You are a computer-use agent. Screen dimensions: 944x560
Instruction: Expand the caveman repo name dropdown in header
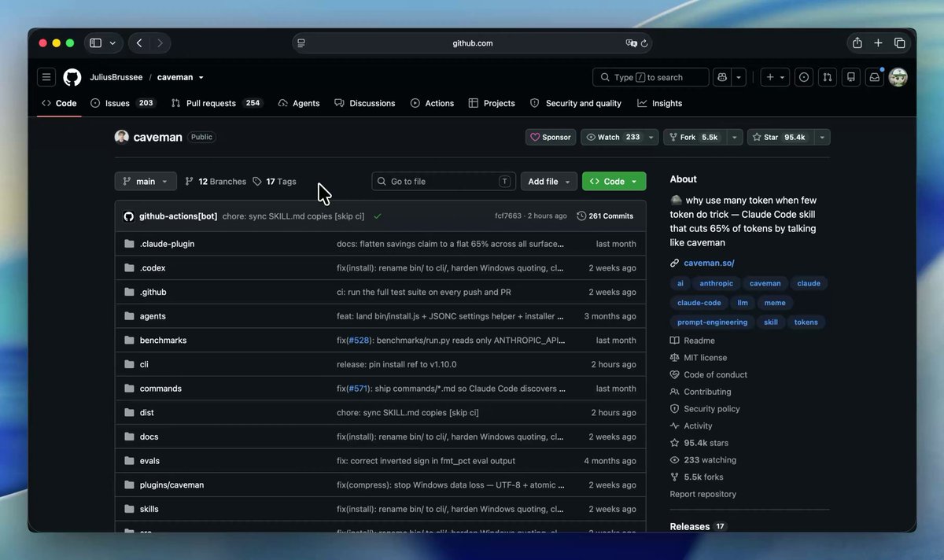click(201, 77)
